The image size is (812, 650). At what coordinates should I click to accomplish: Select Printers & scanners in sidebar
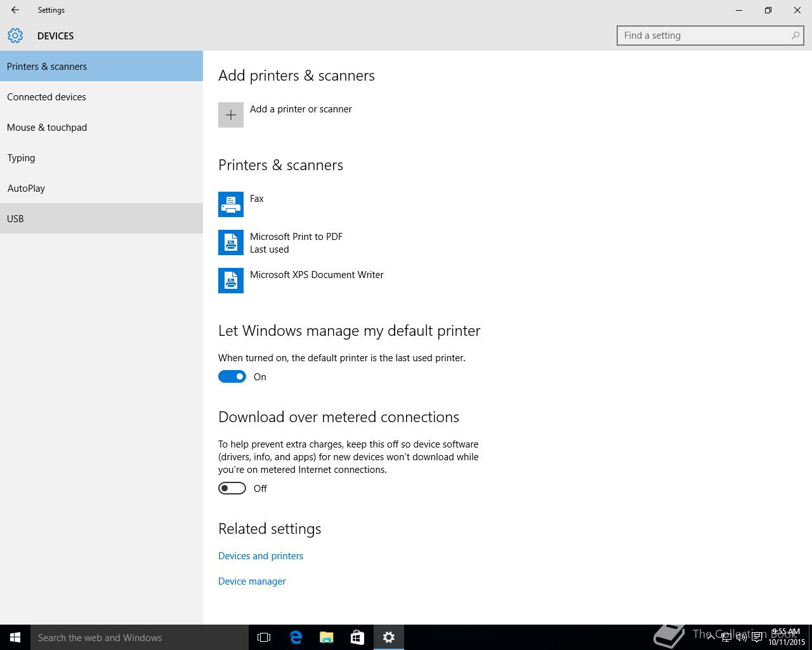(x=101, y=66)
